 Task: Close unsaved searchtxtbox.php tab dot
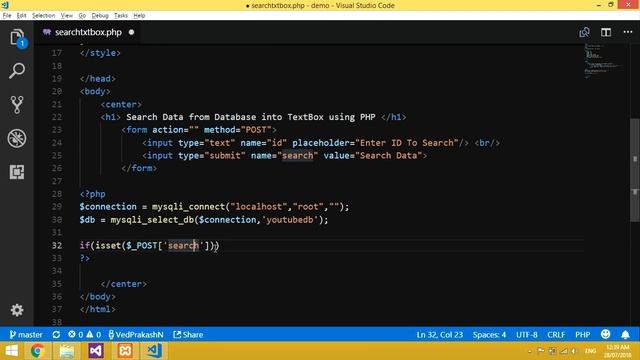(x=131, y=32)
